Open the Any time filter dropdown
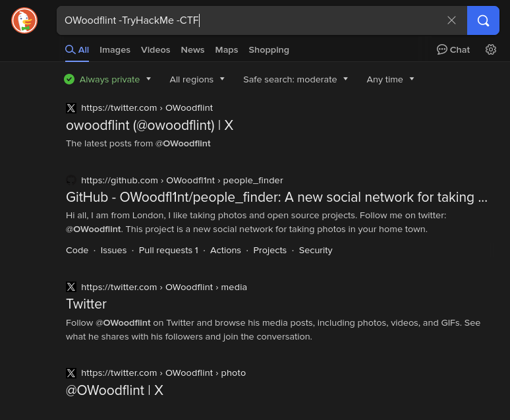Screen dimensions: 510x420 click(390, 79)
